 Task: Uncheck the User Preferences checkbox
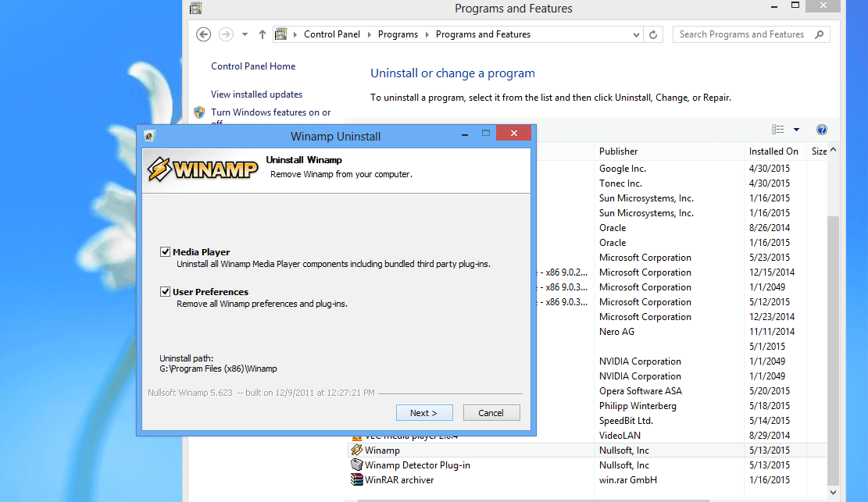point(165,290)
